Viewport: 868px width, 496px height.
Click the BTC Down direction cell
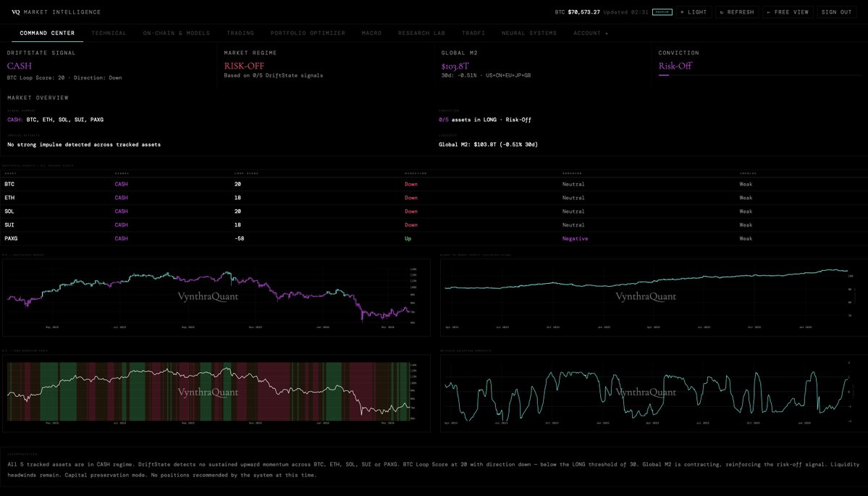click(410, 184)
